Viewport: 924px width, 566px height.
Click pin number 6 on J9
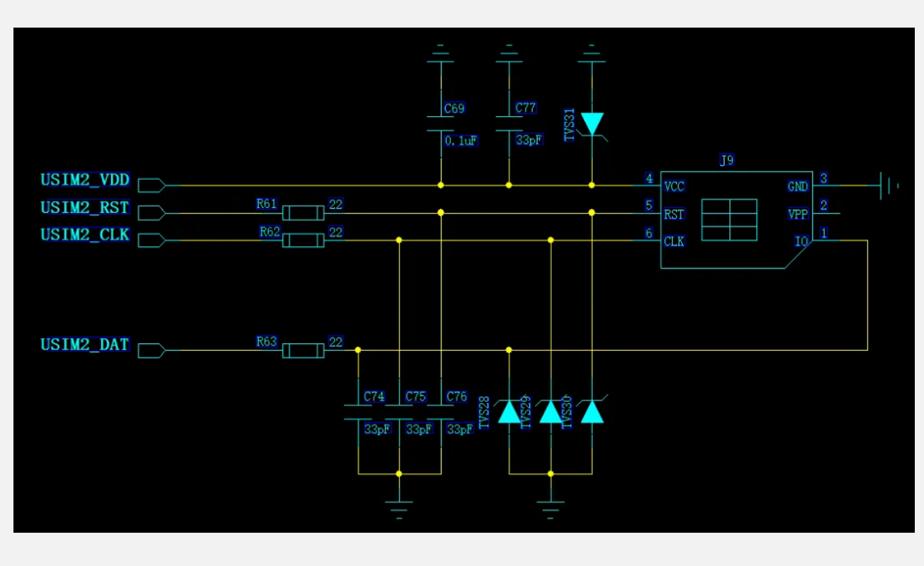tap(649, 233)
